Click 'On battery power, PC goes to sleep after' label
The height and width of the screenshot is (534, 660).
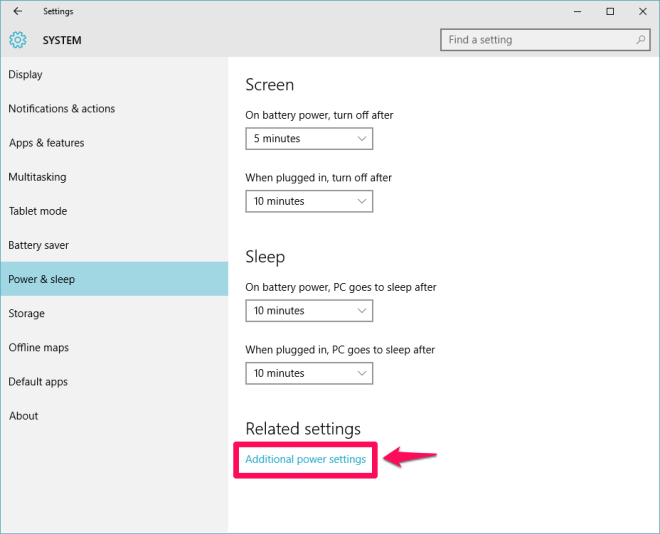[x=341, y=287]
